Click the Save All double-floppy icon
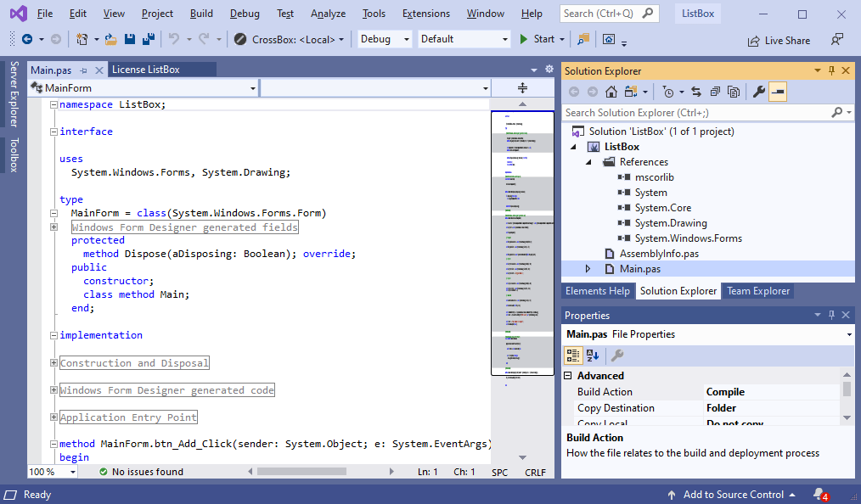This screenshot has width=861, height=504. tap(149, 39)
